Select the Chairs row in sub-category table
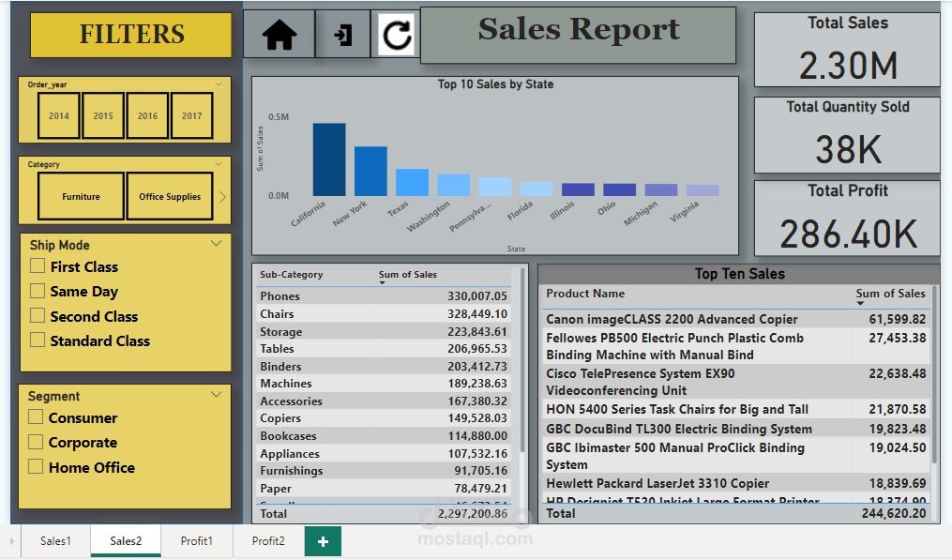Image resolution: width=952 pixels, height=560 pixels. (384, 313)
